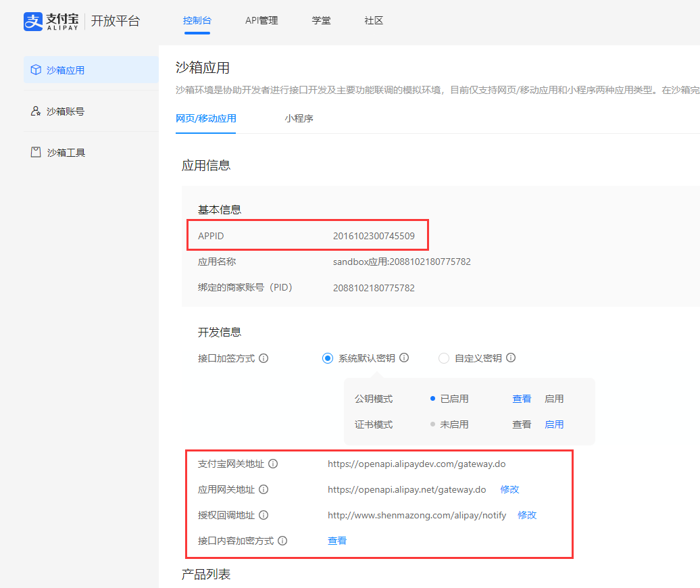Go to the 社区 navigation item
The image size is (700, 588).
tap(374, 20)
